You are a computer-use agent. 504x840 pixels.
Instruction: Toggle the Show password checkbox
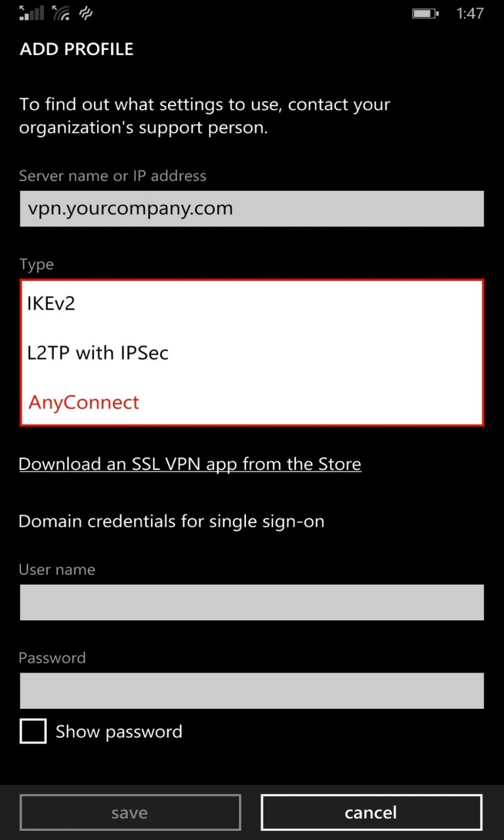(x=33, y=731)
